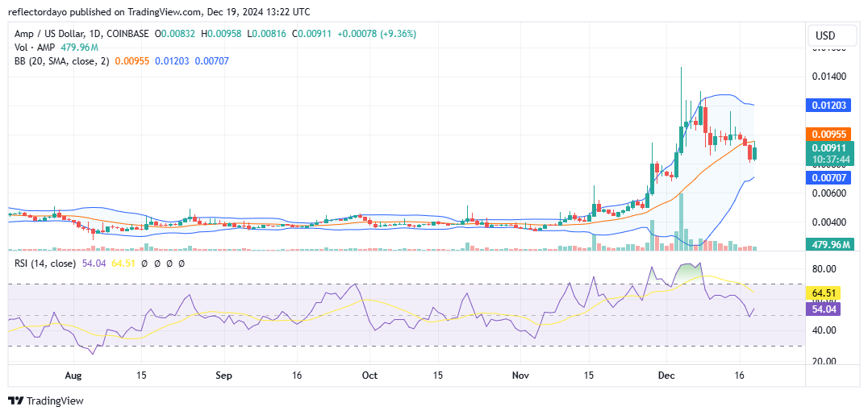
Task: Click the 80.00 RSI axis tick
Action: pyautogui.click(x=825, y=269)
